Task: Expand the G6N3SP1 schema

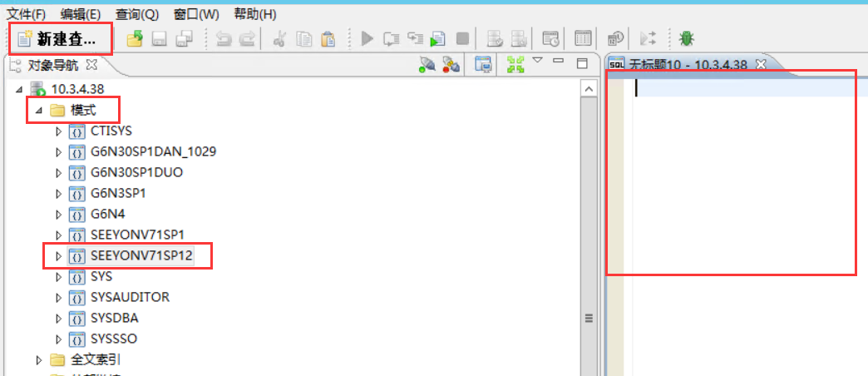Action: click(59, 194)
